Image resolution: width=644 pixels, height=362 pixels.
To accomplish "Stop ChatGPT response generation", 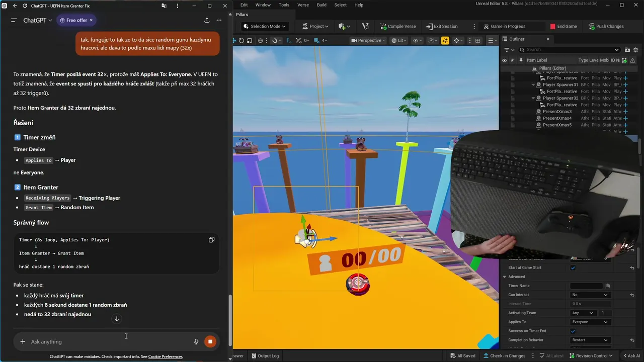I will pos(210,341).
